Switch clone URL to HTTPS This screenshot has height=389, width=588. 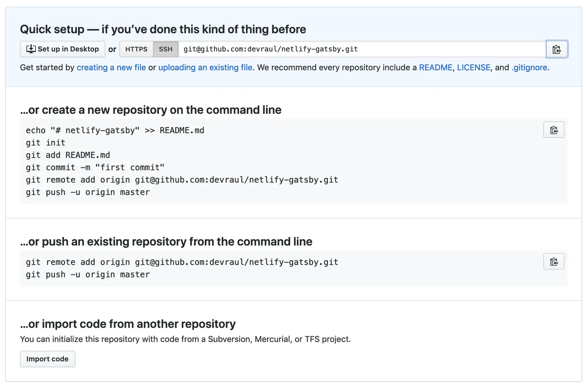[x=136, y=49]
